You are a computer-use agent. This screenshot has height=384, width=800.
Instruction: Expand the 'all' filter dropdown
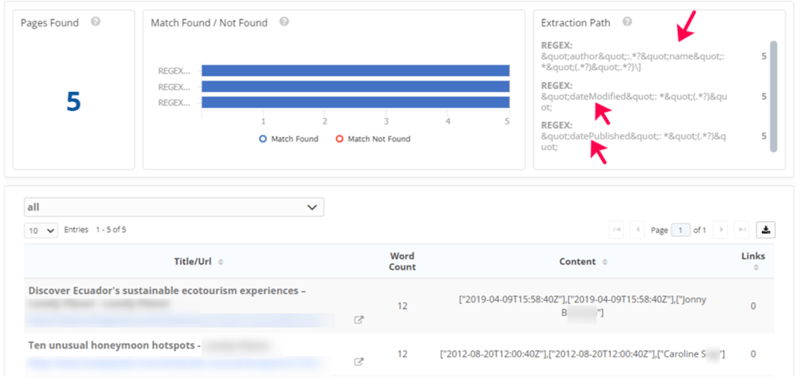[x=174, y=207]
